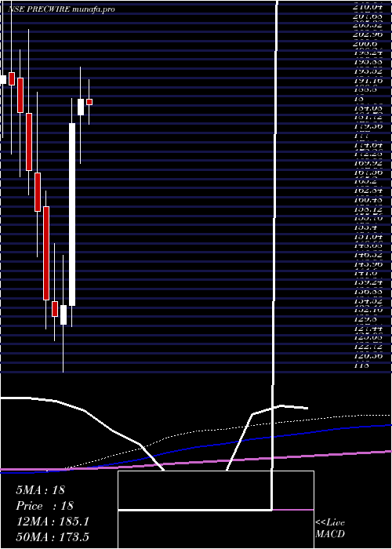Click the longest red bearish candle body
The width and height of the screenshot is (392, 549).
point(46,253)
